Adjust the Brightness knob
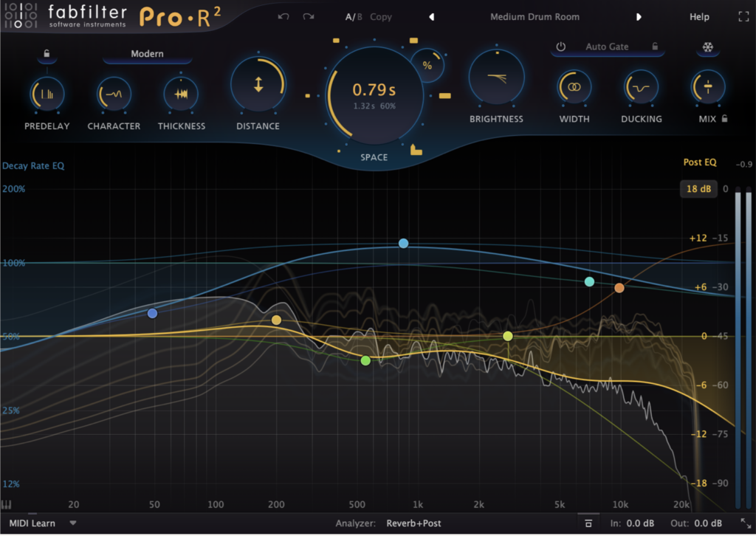This screenshot has height=536, width=756. point(497,76)
